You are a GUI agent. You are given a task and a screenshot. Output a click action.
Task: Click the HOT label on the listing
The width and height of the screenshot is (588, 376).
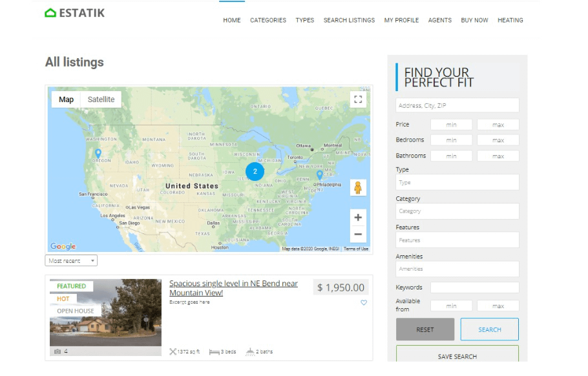(63, 298)
